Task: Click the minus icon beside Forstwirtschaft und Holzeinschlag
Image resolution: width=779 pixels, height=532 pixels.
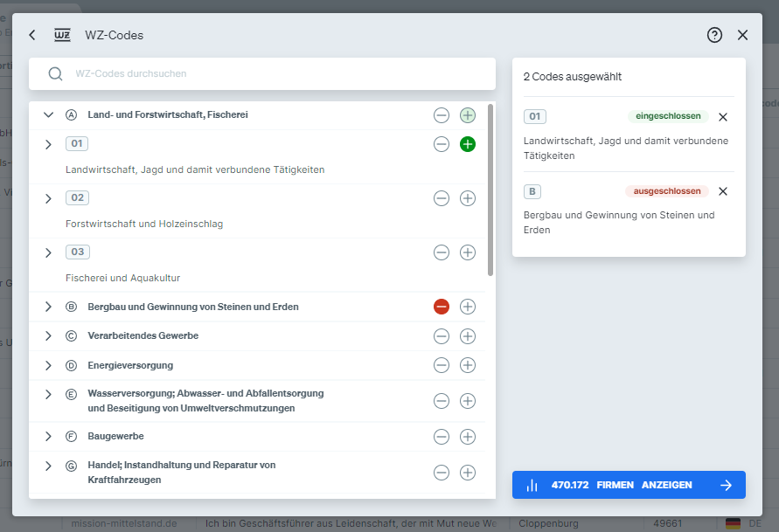Action: (441, 198)
